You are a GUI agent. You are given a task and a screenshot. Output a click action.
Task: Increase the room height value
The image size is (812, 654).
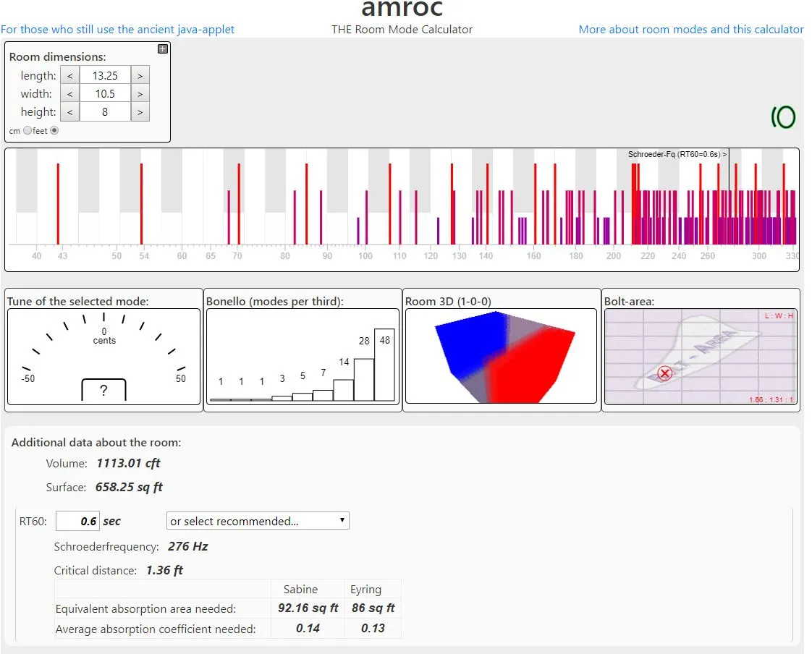coord(140,111)
